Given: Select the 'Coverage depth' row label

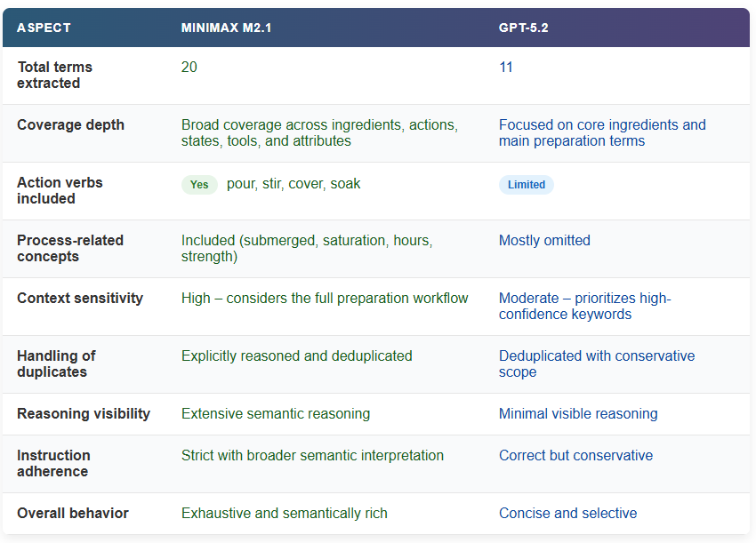Looking at the screenshot, I should (x=70, y=125).
